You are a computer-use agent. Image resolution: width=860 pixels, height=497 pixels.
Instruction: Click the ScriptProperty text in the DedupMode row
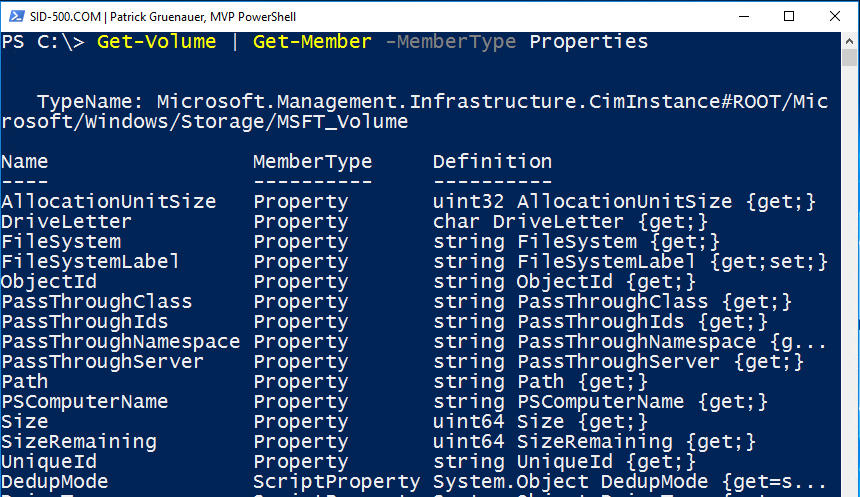(x=336, y=481)
